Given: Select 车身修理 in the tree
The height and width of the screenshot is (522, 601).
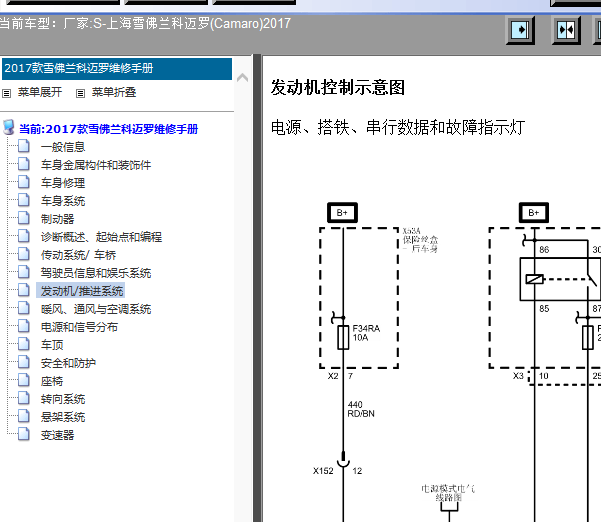Looking at the screenshot, I should 63,183.
